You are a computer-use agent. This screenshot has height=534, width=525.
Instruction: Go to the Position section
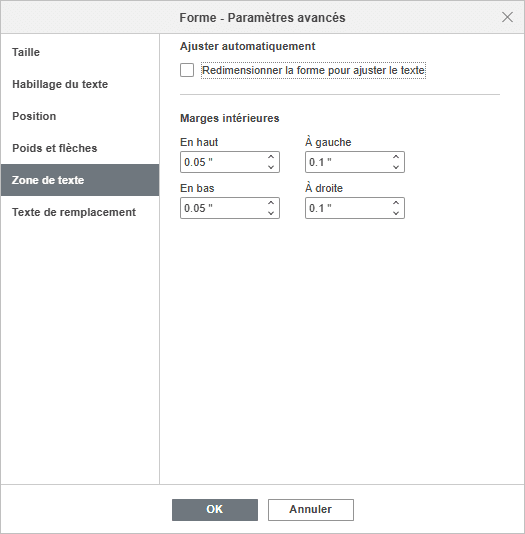[x=80, y=116]
